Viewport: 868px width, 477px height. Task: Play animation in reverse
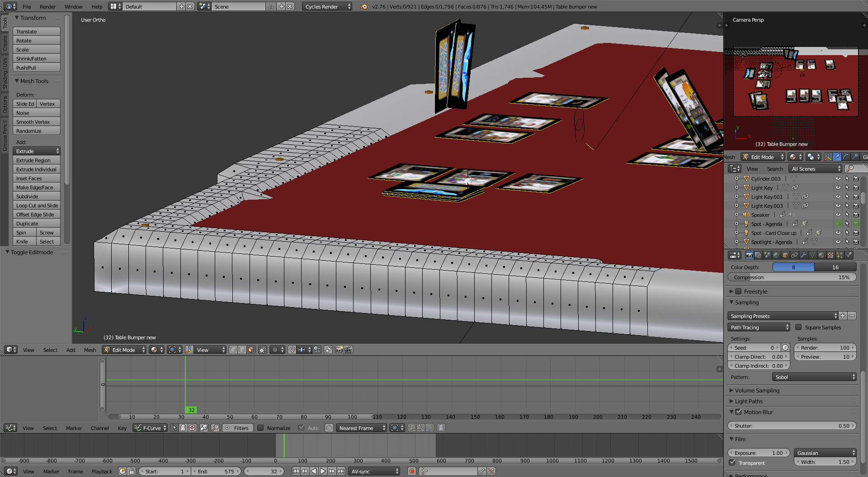[314, 471]
